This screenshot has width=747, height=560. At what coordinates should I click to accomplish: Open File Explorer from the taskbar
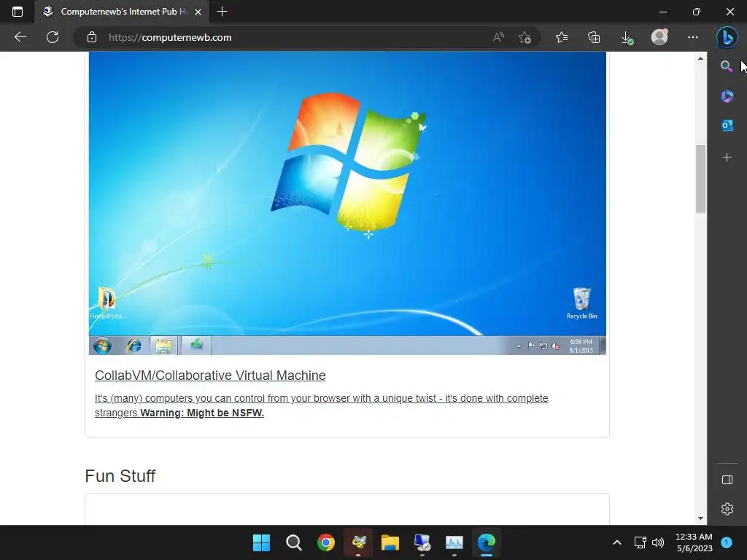(x=390, y=542)
